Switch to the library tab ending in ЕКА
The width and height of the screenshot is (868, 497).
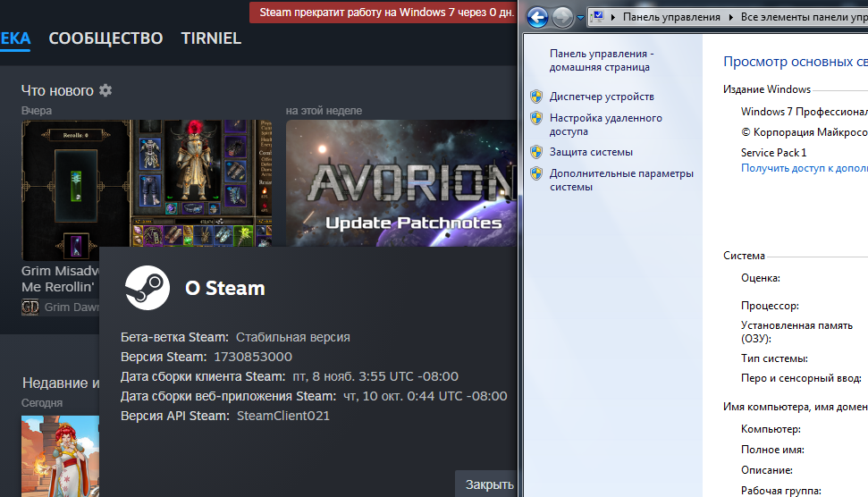click(x=15, y=38)
